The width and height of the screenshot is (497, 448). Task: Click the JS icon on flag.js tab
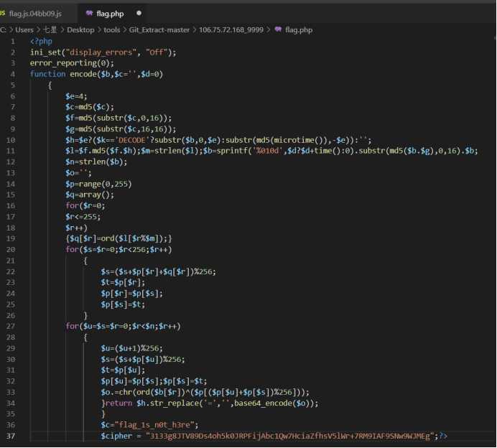click(3, 13)
